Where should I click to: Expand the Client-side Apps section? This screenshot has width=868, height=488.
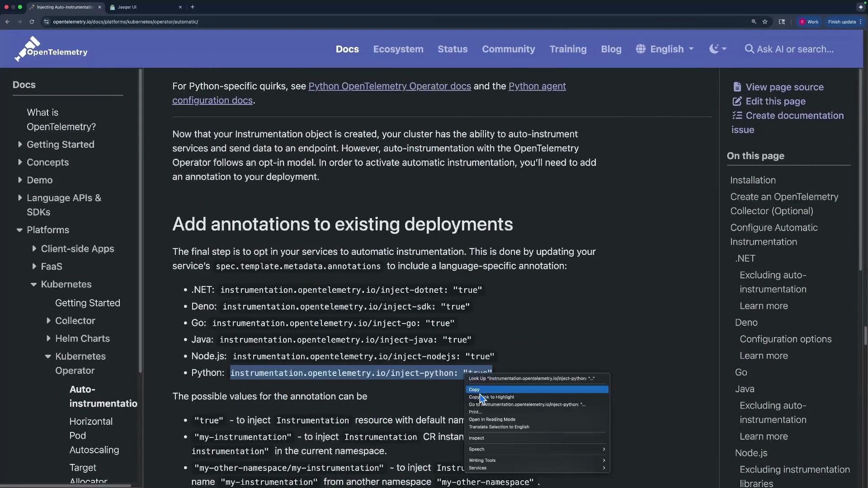point(34,249)
